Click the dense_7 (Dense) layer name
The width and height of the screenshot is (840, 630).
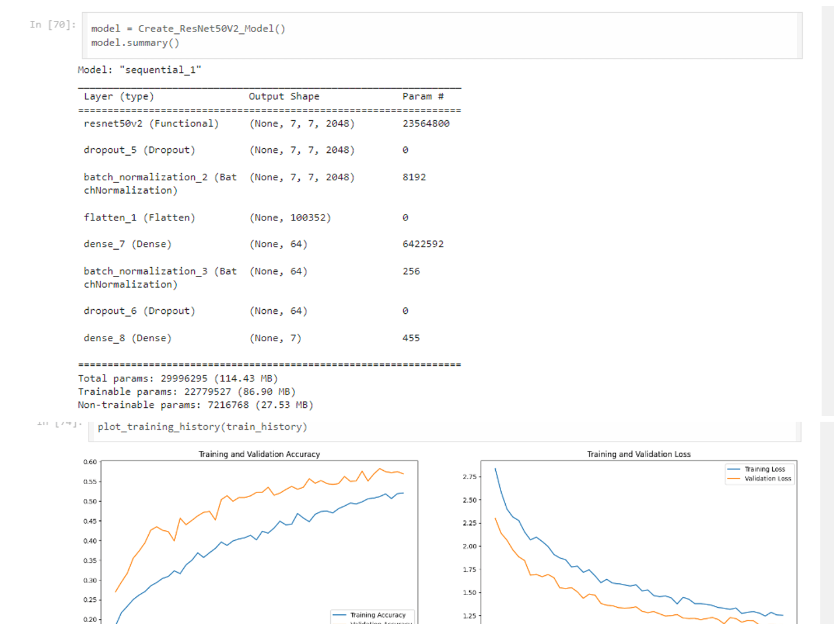pyautogui.click(x=128, y=244)
